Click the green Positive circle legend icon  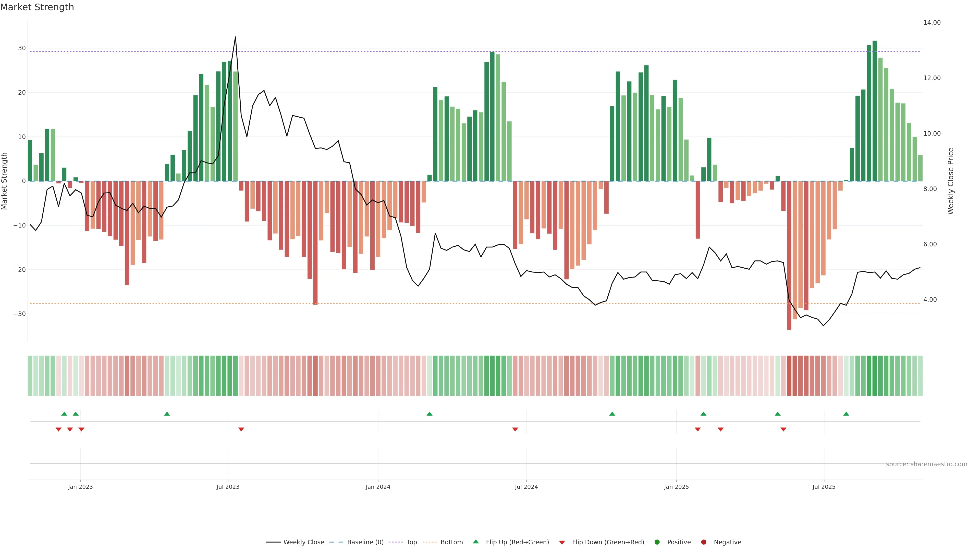pos(657,542)
